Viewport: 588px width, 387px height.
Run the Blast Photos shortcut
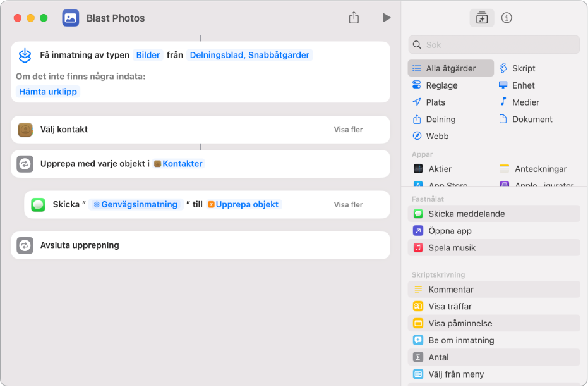[387, 18]
